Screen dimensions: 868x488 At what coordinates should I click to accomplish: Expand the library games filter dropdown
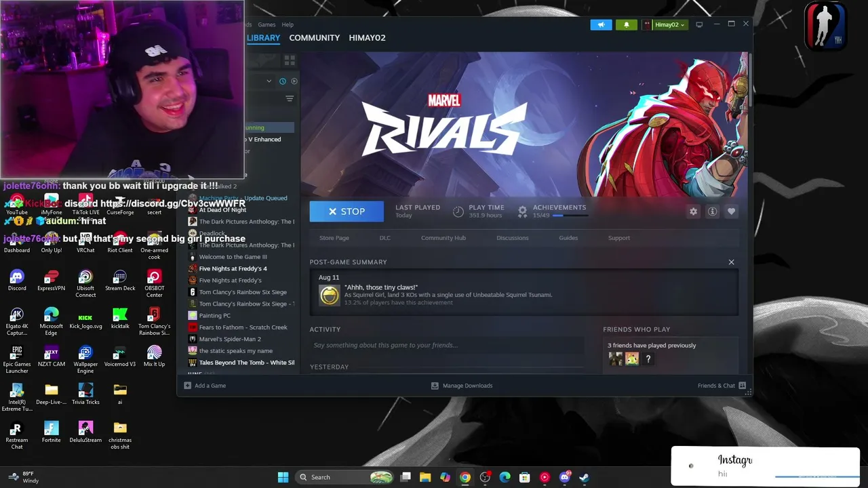(x=269, y=81)
